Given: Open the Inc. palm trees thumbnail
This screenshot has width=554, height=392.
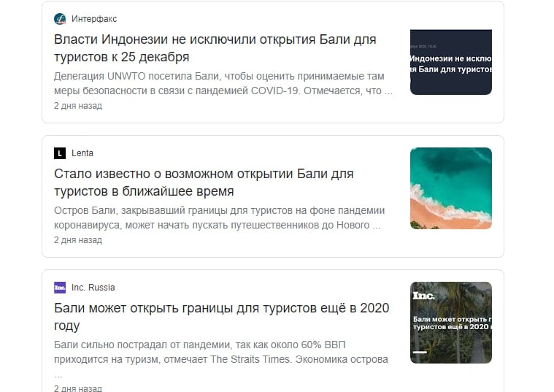Looking at the screenshot, I should (451, 323).
